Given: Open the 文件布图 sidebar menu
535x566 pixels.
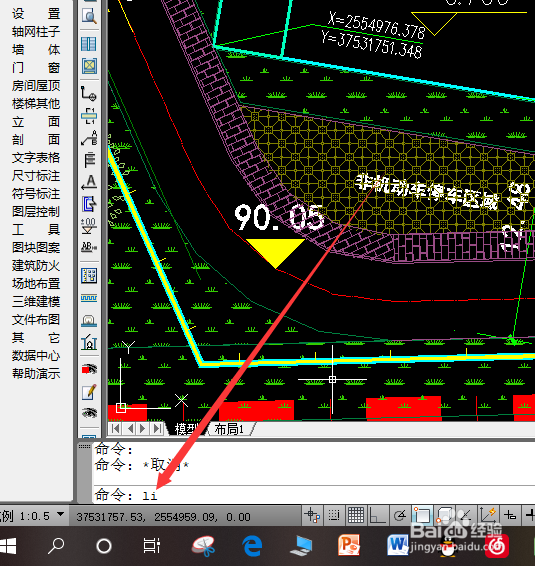Looking at the screenshot, I should 36,320.
